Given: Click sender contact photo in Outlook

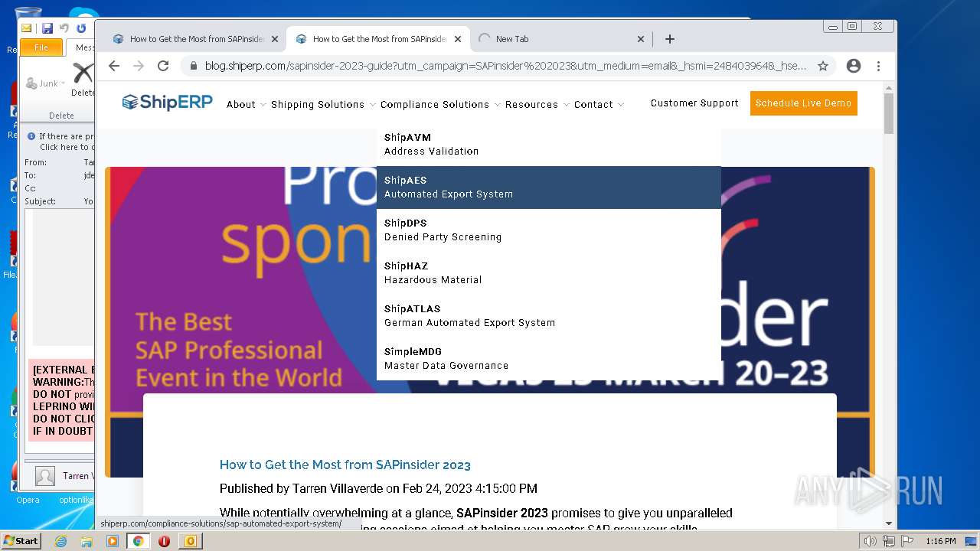Looking at the screenshot, I should pyautogui.click(x=45, y=476).
